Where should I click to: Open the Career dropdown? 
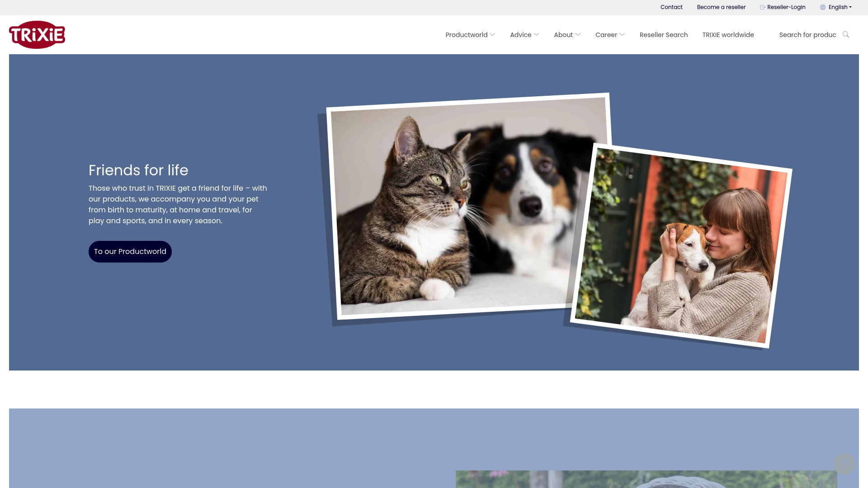click(609, 34)
